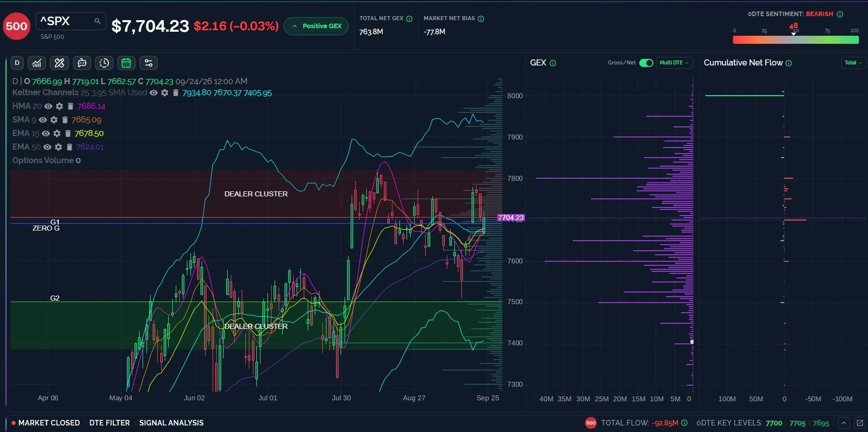The width and height of the screenshot is (868, 432).
Task: Toggle the green calendar icon
Action: tap(126, 63)
